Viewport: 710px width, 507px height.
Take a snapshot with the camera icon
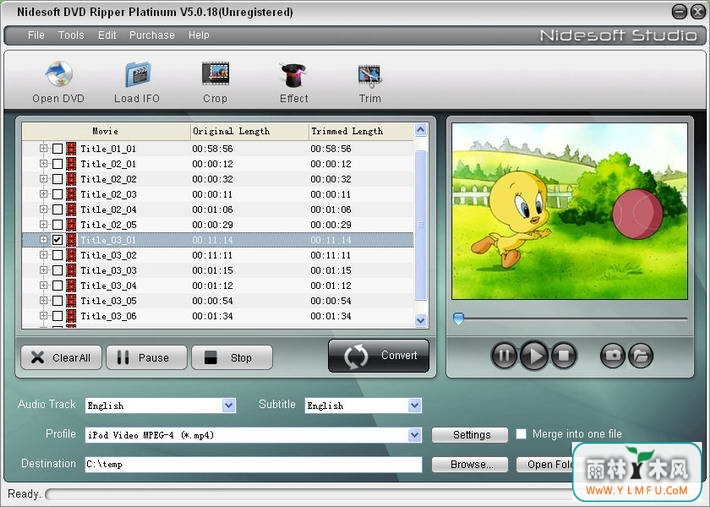(x=613, y=355)
